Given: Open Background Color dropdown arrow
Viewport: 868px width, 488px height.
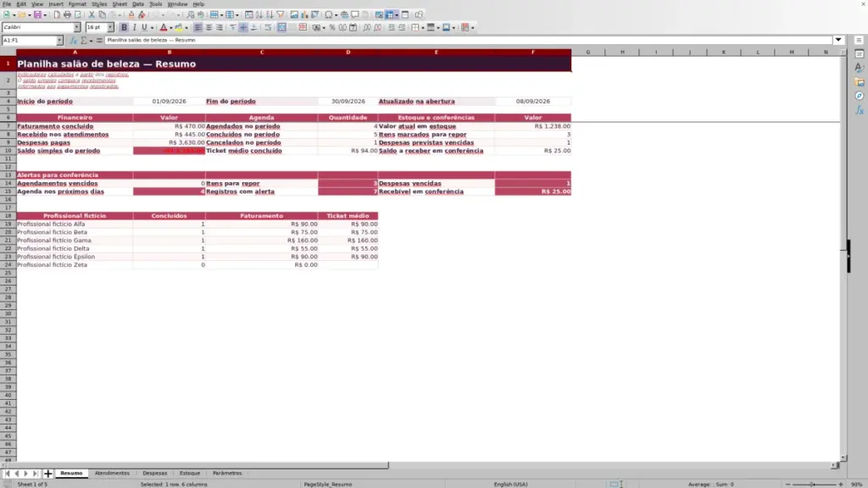Looking at the screenshot, I should (x=186, y=28).
